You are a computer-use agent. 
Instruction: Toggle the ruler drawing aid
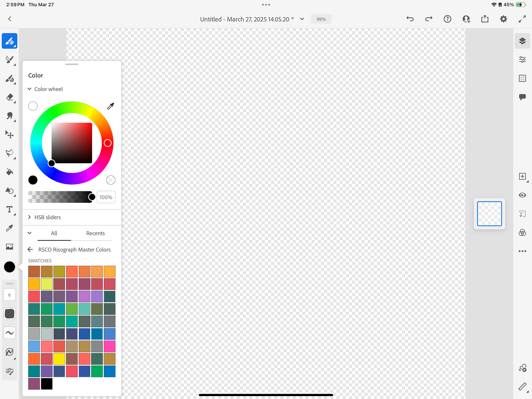coord(522,387)
